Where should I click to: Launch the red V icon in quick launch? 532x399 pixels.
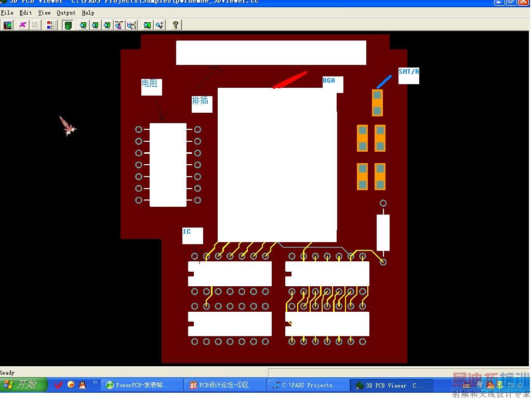58,385
